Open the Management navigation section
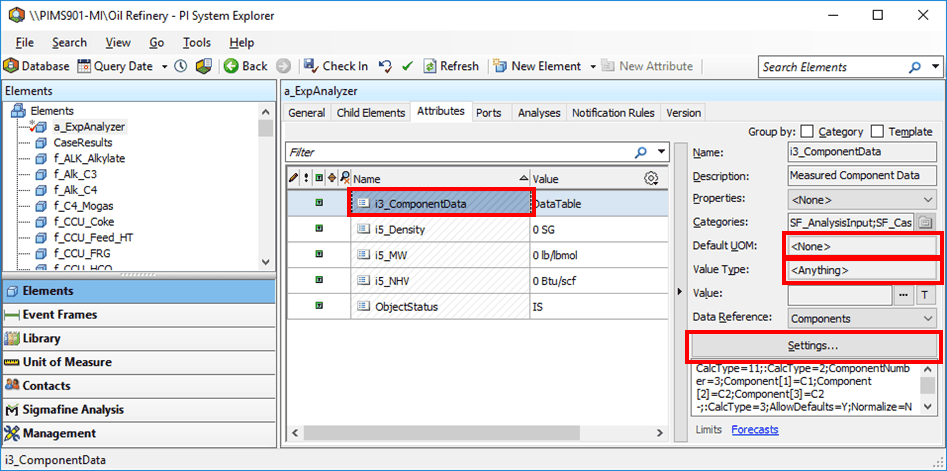 [x=139, y=434]
